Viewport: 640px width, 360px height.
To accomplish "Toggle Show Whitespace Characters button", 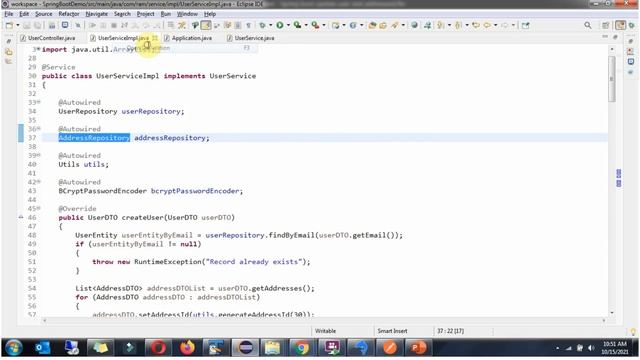I will [x=248, y=25].
